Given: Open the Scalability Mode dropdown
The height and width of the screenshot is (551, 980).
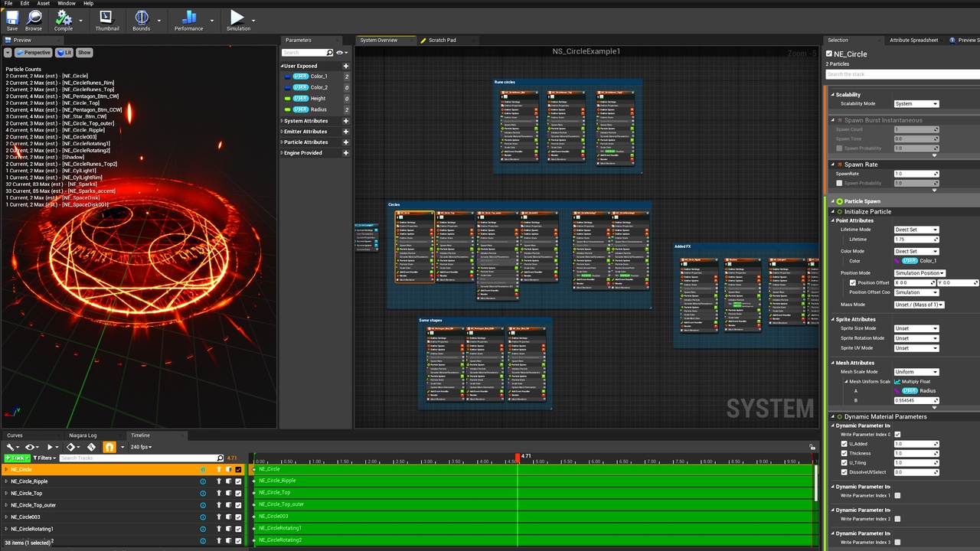Looking at the screenshot, I should tap(916, 104).
